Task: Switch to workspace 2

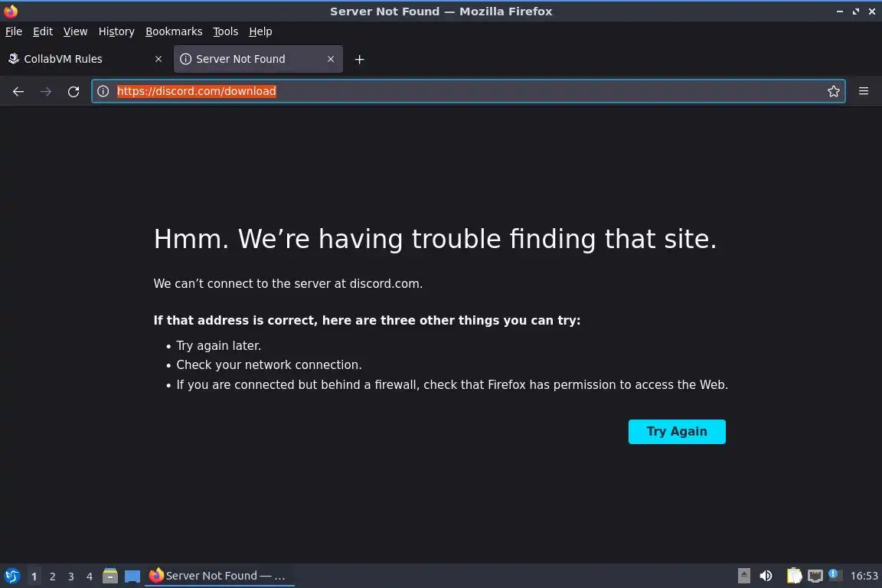Action: point(52,577)
